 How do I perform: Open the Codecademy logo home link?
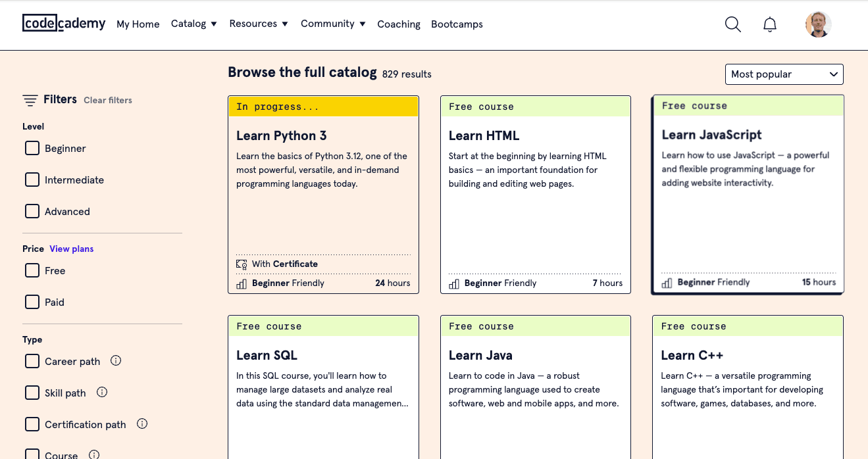tap(64, 24)
